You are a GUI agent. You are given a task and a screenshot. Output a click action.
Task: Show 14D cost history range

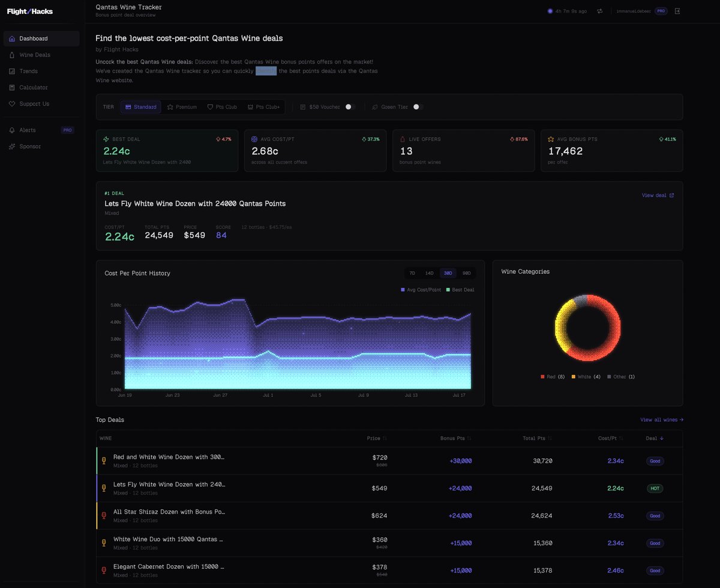point(430,273)
